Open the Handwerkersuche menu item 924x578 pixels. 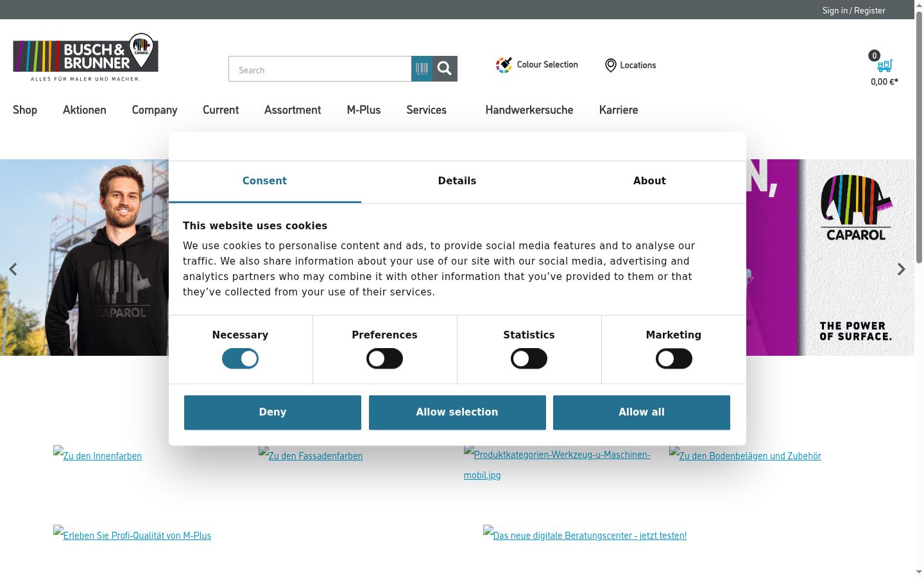[529, 110]
